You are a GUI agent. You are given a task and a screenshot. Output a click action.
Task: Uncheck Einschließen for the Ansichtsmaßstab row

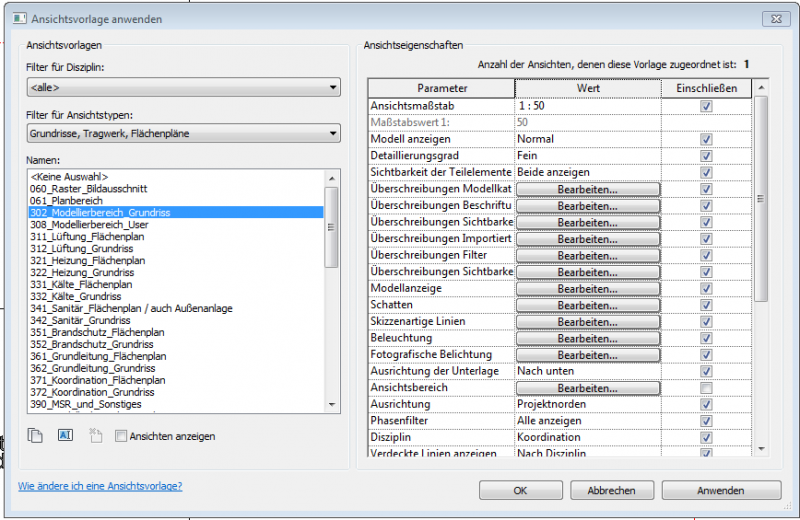coord(706,105)
